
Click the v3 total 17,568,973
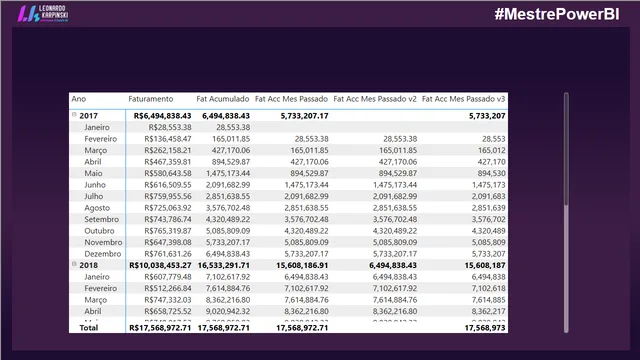click(485, 328)
